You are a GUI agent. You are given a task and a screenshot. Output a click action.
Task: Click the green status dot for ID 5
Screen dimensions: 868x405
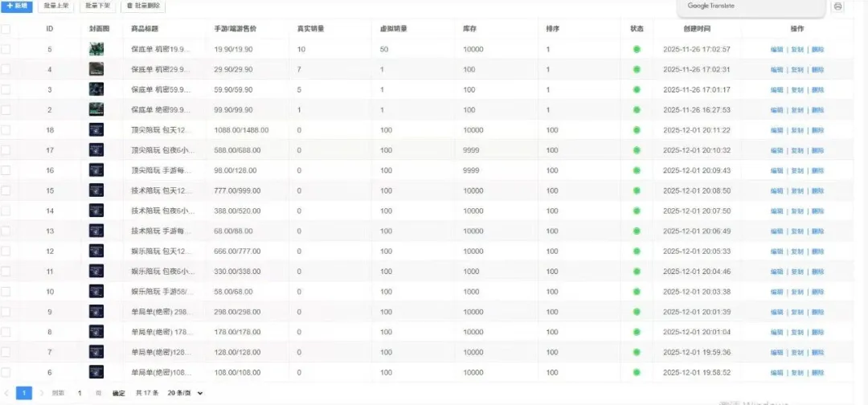[637, 50]
